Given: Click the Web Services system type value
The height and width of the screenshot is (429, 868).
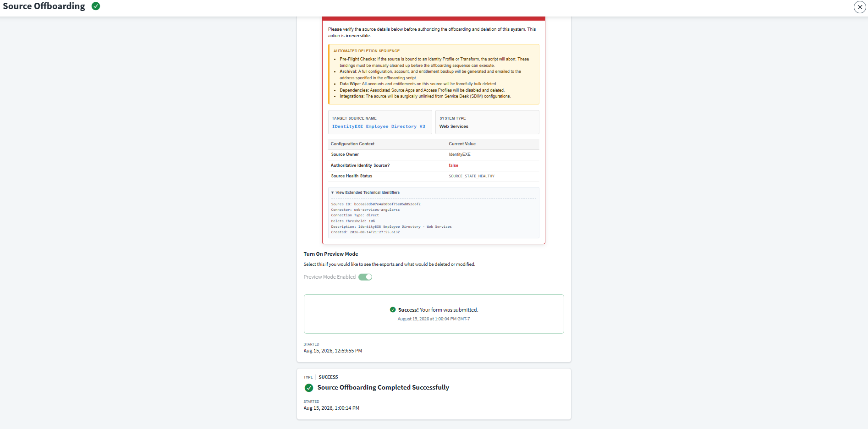Looking at the screenshot, I should tap(454, 126).
